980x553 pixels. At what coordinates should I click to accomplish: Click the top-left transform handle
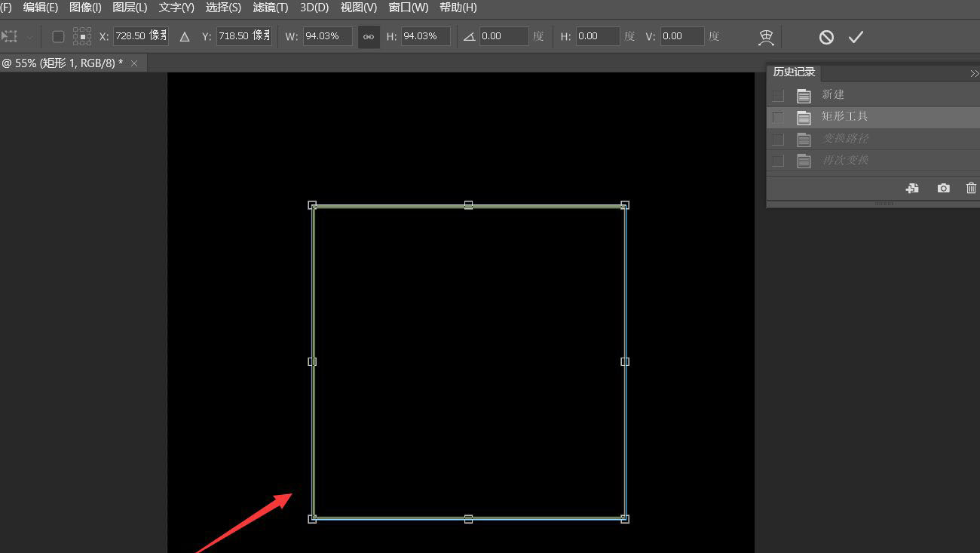tap(312, 204)
